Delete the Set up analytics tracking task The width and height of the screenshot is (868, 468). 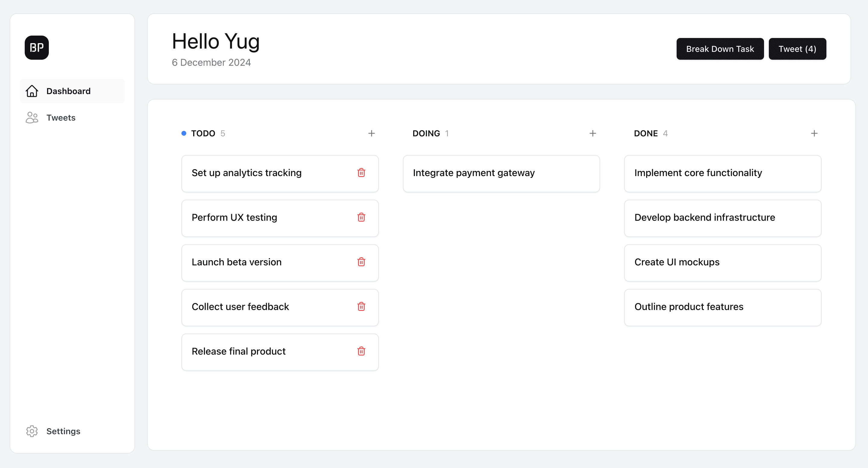click(x=361, y=172)
